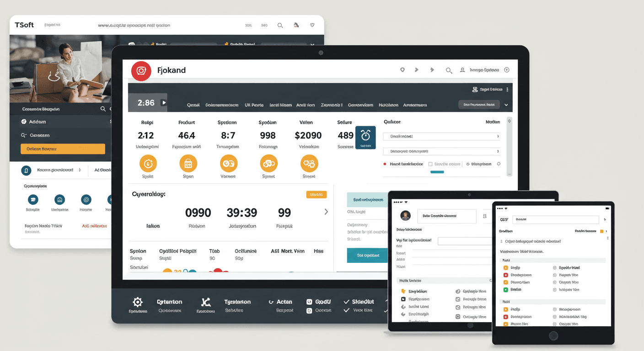Select the navigation item left of Aris fon
Viewport: 644px width, 351px height.
[280, 105]
